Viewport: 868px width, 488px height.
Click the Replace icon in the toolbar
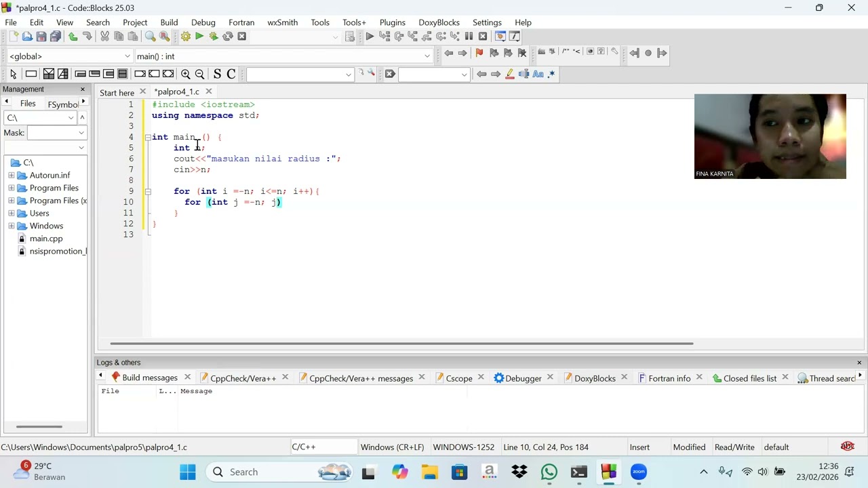pyautogui.click(x=164, y=37)
